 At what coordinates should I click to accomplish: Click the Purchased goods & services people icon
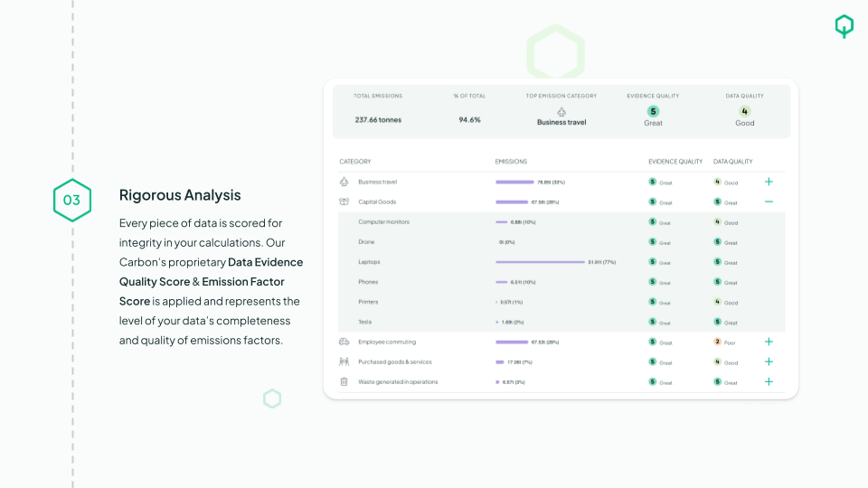[x=344, y=361]
